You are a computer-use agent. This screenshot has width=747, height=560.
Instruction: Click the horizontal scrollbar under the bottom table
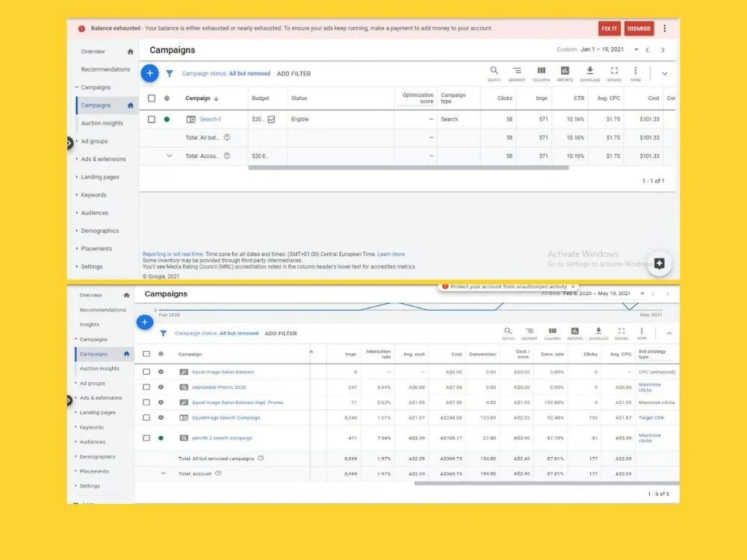click(547, 483)
